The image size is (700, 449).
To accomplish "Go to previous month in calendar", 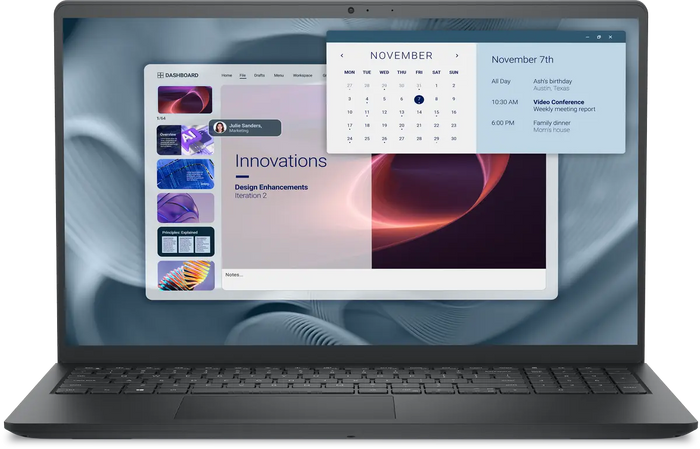I will (342, 56).
